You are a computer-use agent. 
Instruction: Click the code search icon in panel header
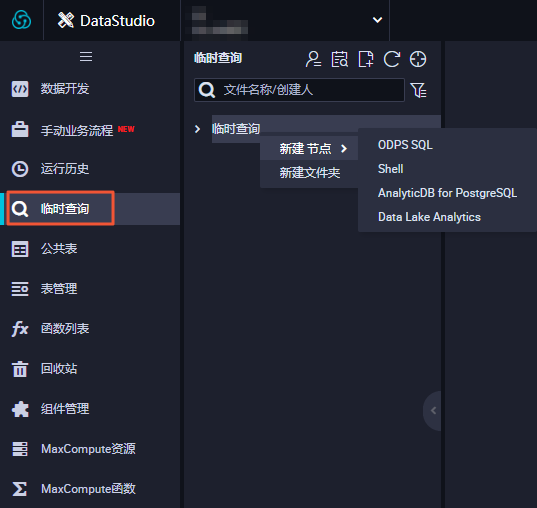tap(339, 59)
